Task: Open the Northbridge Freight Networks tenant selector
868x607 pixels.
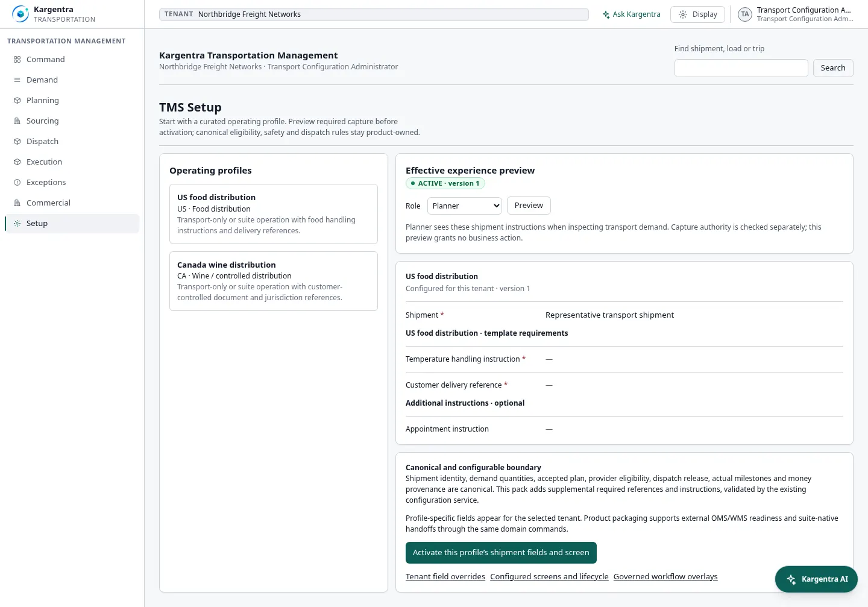Action: coord(374,14)
